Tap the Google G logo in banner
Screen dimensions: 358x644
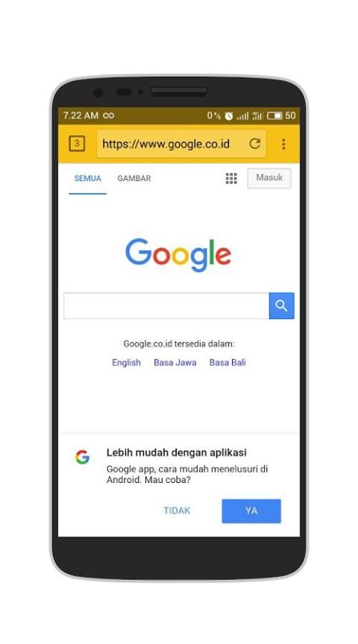tap(82, 457)
